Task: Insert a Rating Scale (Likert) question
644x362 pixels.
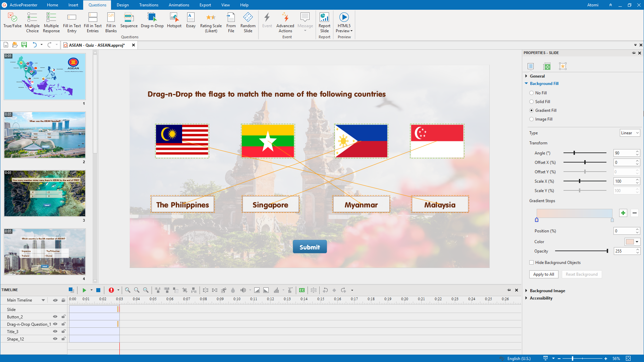Action: click(211, 22)
